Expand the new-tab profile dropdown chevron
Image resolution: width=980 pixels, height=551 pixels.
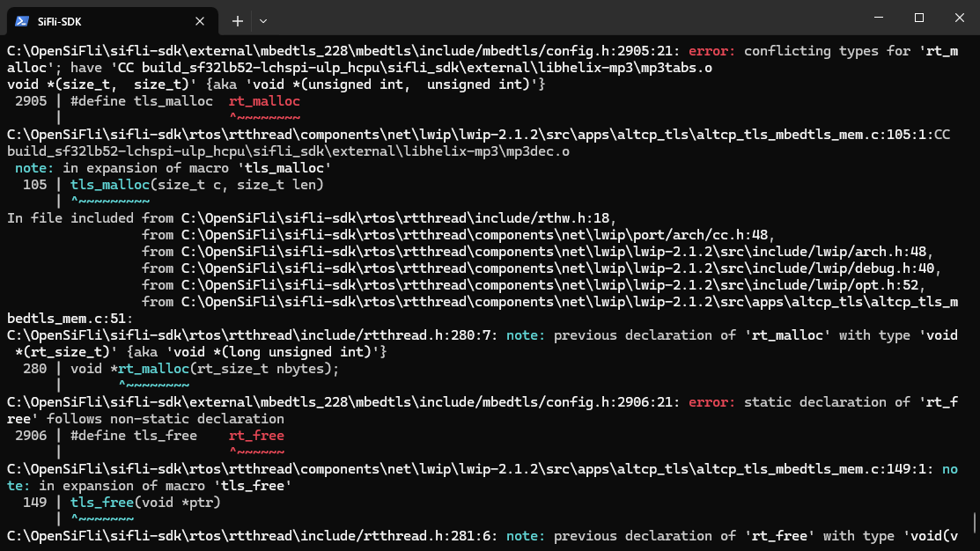point(263,19)
